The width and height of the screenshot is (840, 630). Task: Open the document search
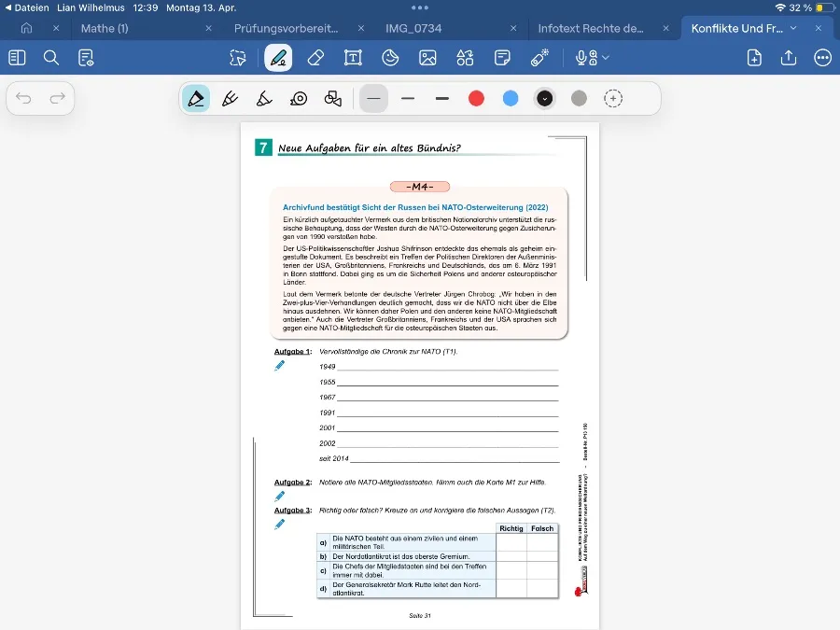[x=51, y=57]
